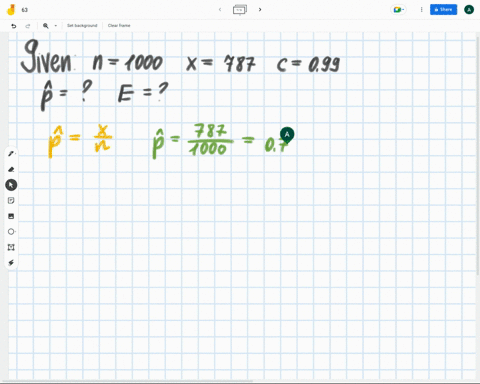
Task: Insert an image
Action: pyautogui.click(x=11, y=216)
